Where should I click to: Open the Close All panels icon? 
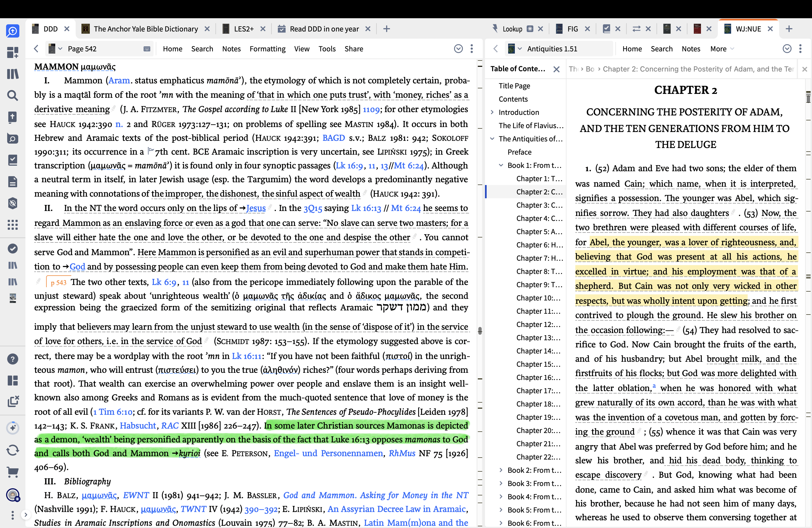[13, 402]
